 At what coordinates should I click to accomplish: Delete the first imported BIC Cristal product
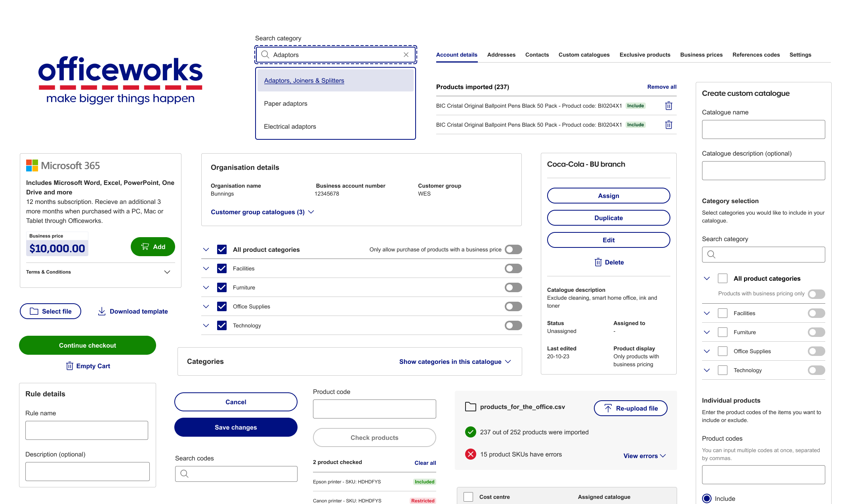[x=668, y=106]
